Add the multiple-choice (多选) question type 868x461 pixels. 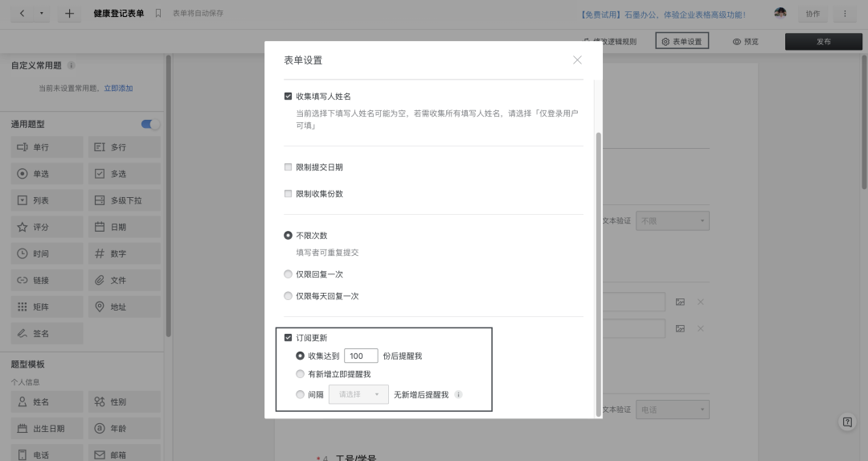[x=124, y=174]
